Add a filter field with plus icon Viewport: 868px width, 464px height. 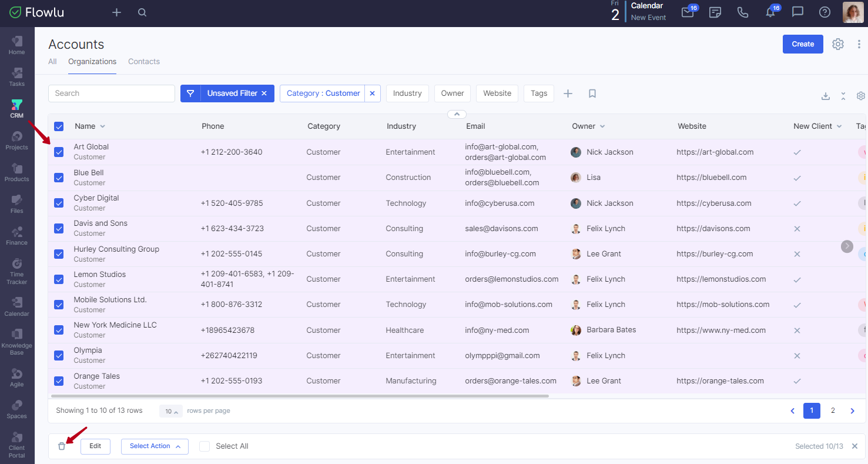tap(568, 94)
